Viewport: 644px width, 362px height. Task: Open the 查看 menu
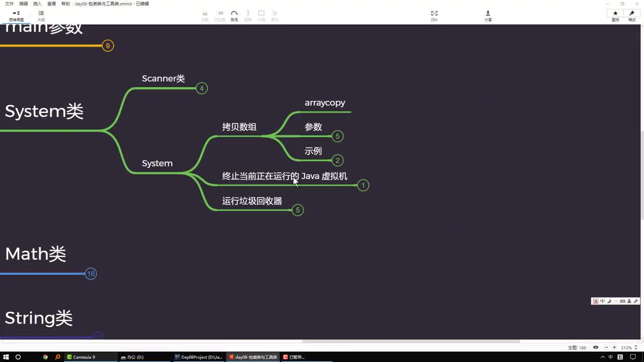51,4
